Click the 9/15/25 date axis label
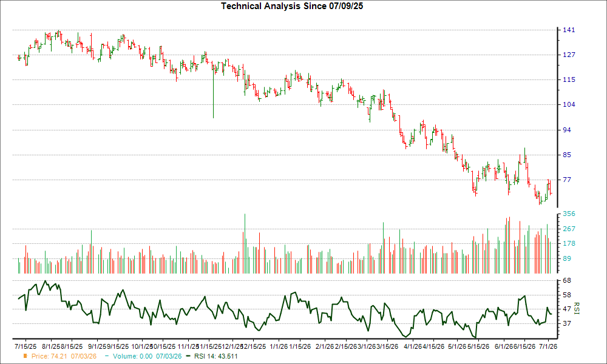The width and height of the screenshot is (607, 364). [x=117, y=346]
